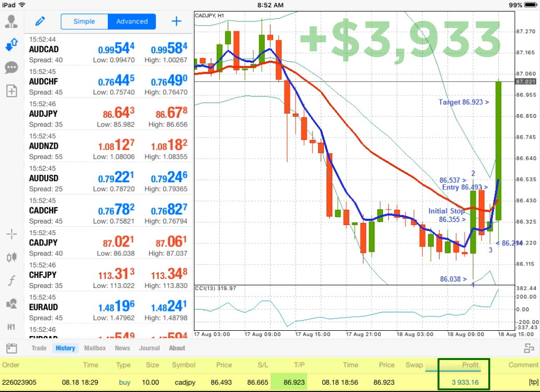
Task: Tap the battery indicator in status bar
Action: tap(531, 5)
